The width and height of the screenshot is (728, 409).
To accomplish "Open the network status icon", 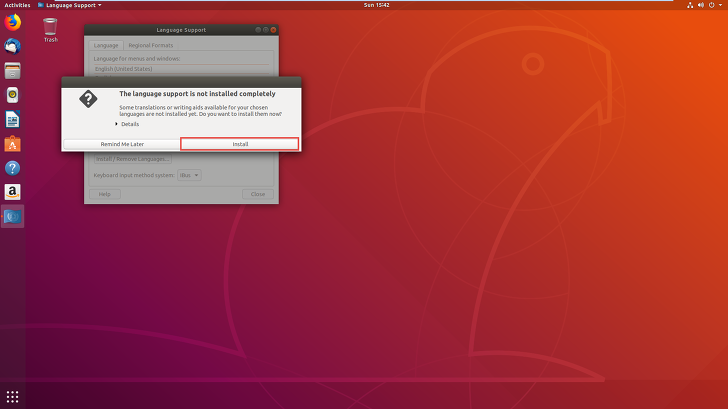I will [x=690, y=5].
